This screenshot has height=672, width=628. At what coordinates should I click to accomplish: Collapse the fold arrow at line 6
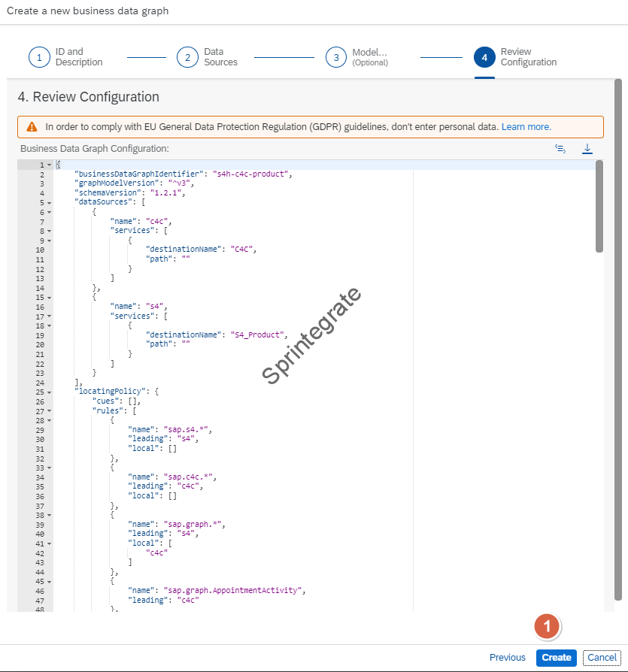50,212
